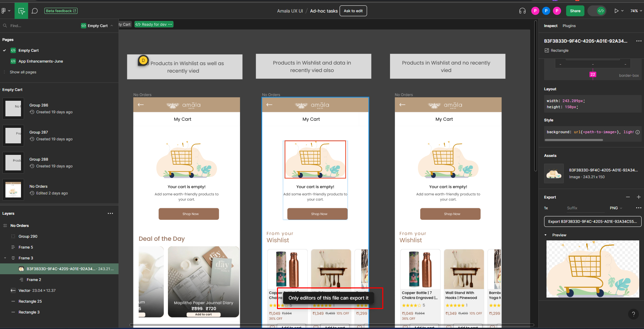Add export setting plus icon
Image resolution: width=644 pixels, height=329 pixels.
[x=639, y=197]
